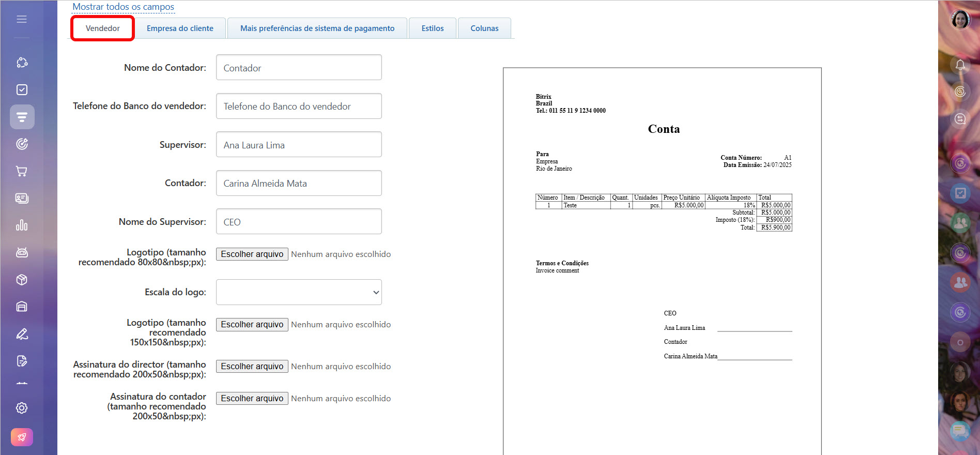Switch to the Estilos tab
The width and height of the screenshot is (980, 455).
433,28
